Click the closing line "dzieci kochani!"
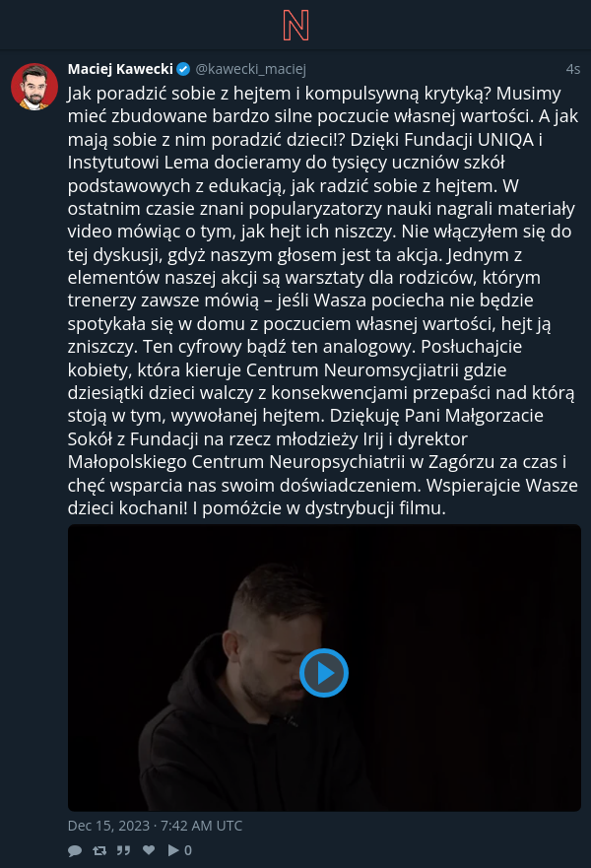591x868 pixels. [x=128, y=507]
